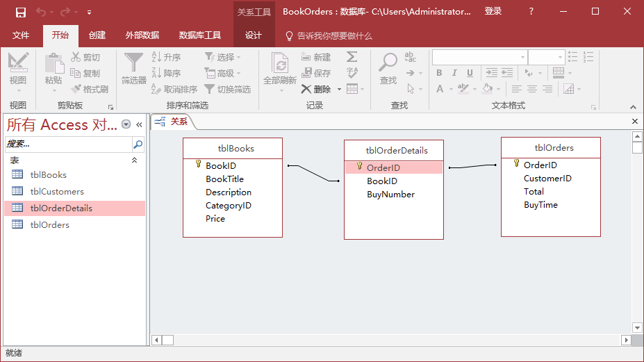
Task: Toggle underline formatting
Action: point(470,73)
